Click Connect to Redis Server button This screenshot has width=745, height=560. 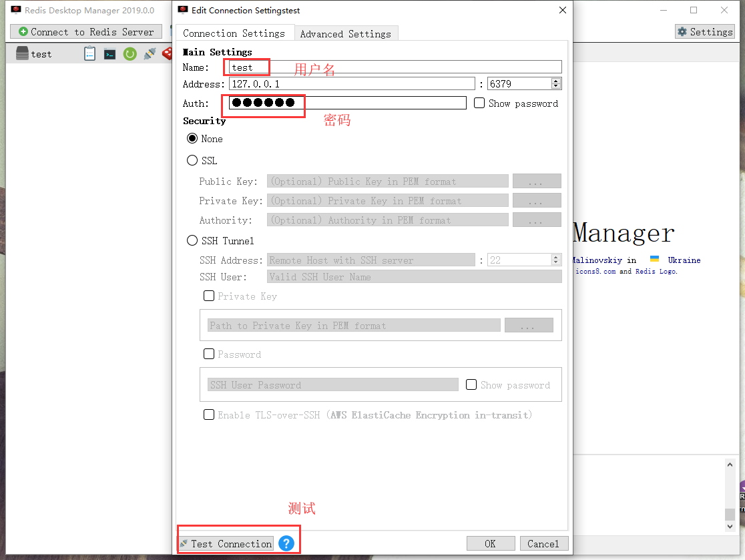coord(86,32)
